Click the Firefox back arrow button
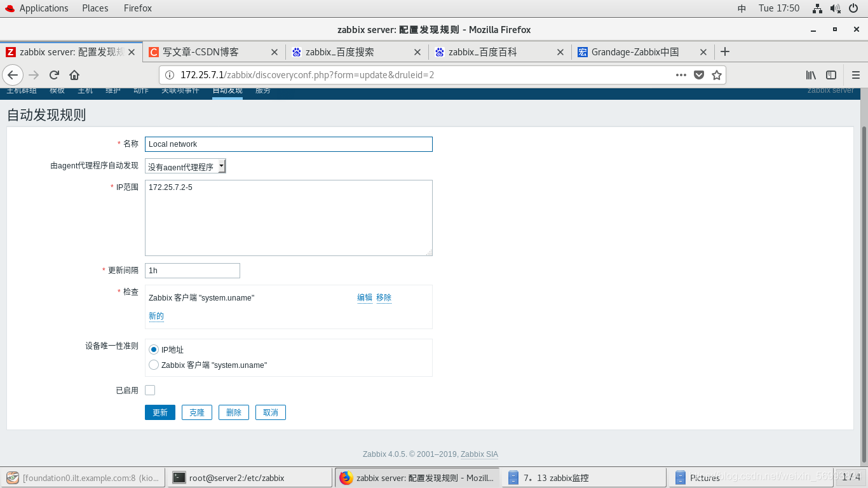 [13, 75]
